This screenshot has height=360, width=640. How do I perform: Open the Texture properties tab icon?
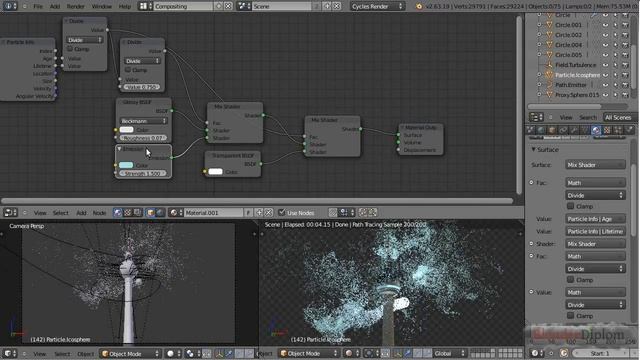pyautogui.click(x=607, y=130)
